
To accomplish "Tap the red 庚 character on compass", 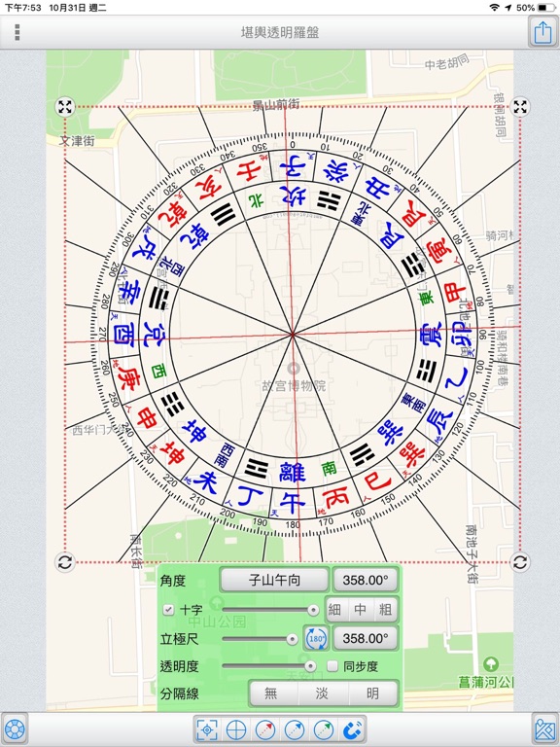I will pyautogui.click(x=128, y=377).
